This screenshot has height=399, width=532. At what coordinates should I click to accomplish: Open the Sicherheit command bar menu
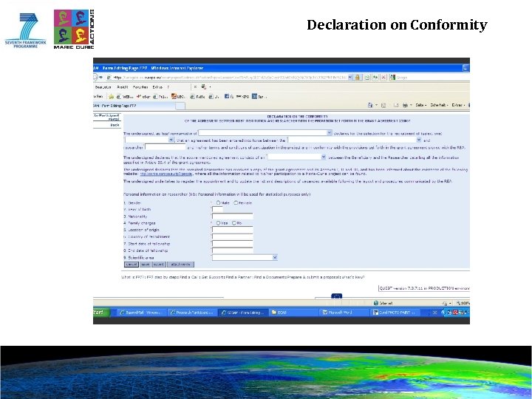click(x=439, y=105)
